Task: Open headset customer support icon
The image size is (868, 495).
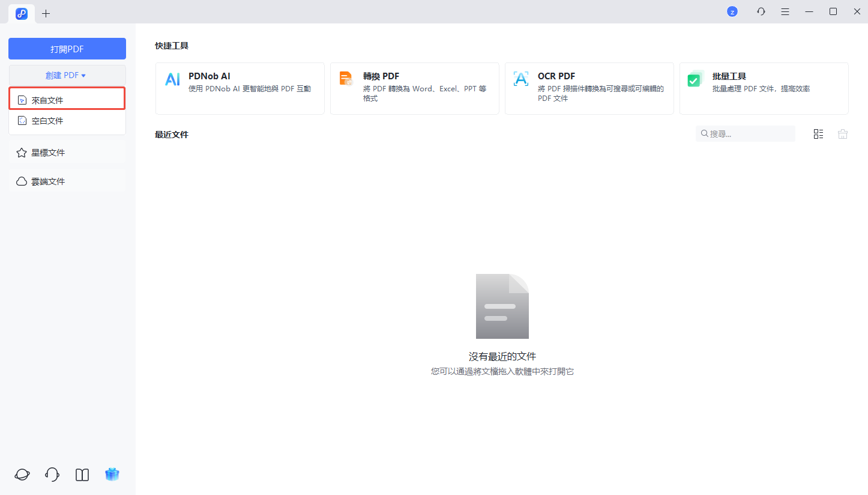Action: click(x=52, y=475)
